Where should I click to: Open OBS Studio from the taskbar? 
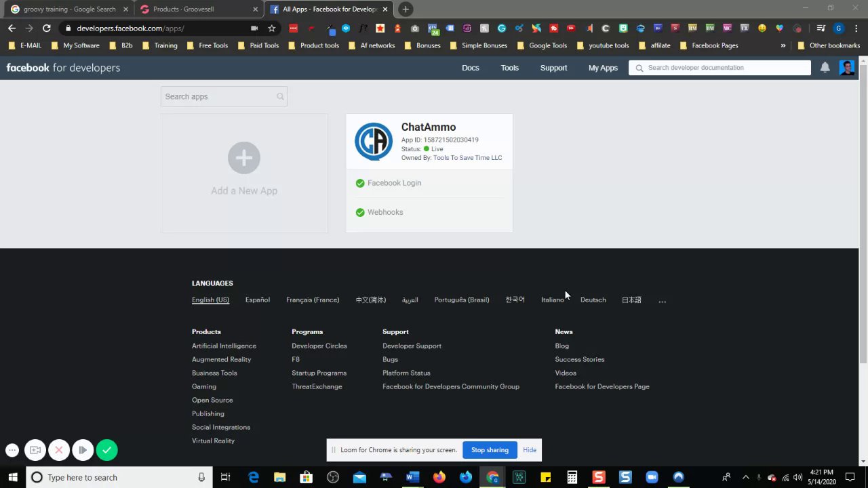pos(333,477)
